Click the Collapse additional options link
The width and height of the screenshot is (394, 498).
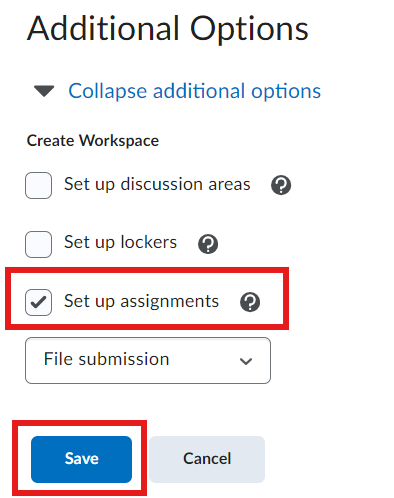coord(195,91)
